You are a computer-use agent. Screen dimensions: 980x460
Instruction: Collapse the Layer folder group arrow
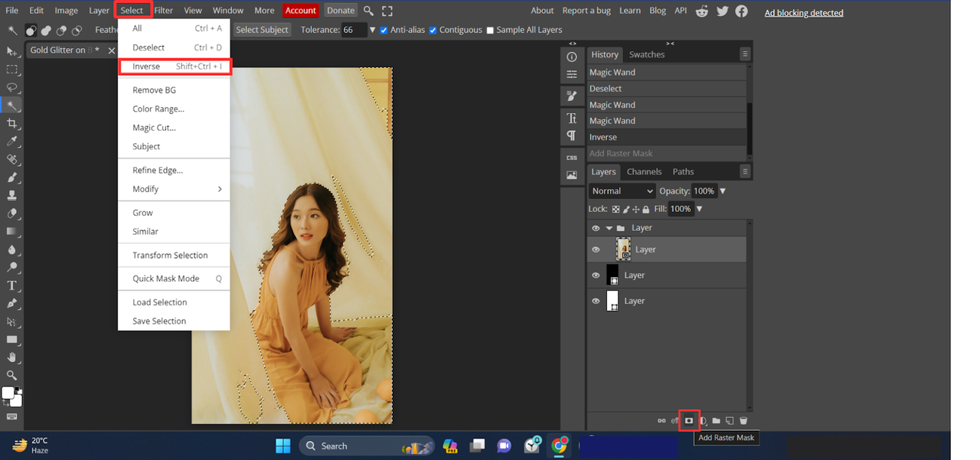(609, 228)
